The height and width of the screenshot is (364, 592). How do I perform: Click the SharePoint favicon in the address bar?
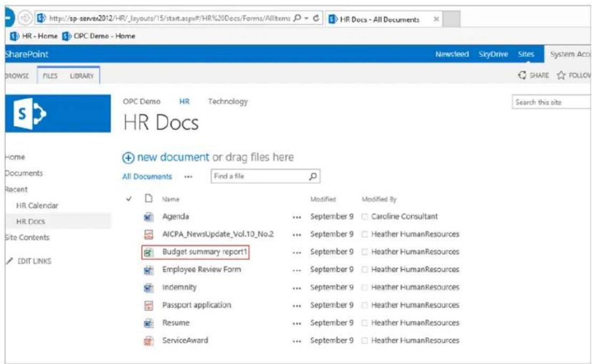click(x=41, y=18)
